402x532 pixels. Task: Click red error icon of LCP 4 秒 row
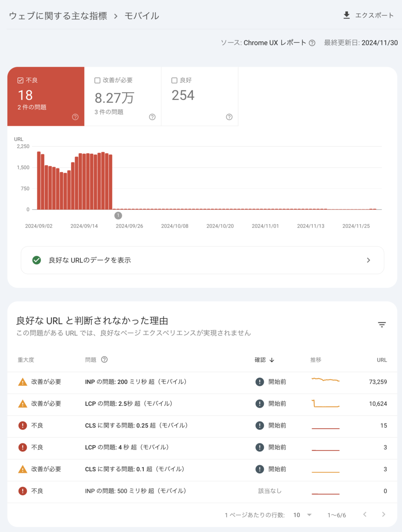(x=23, y=447)
